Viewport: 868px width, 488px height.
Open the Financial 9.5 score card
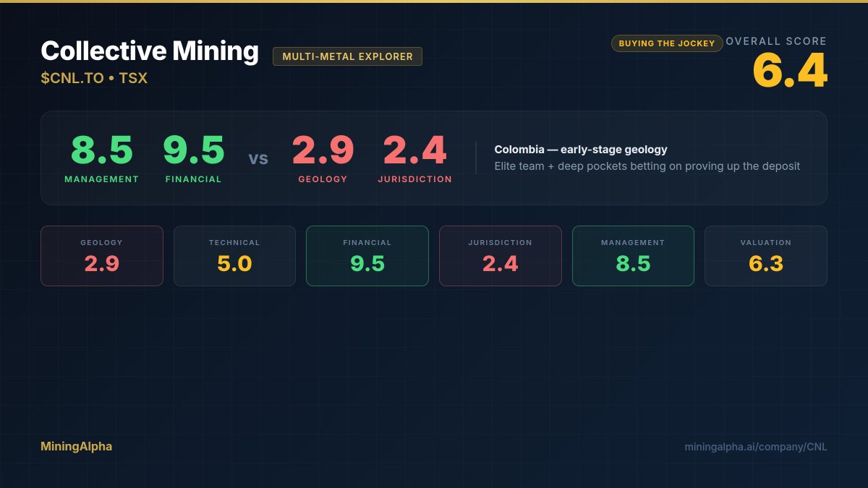point(367,256)
